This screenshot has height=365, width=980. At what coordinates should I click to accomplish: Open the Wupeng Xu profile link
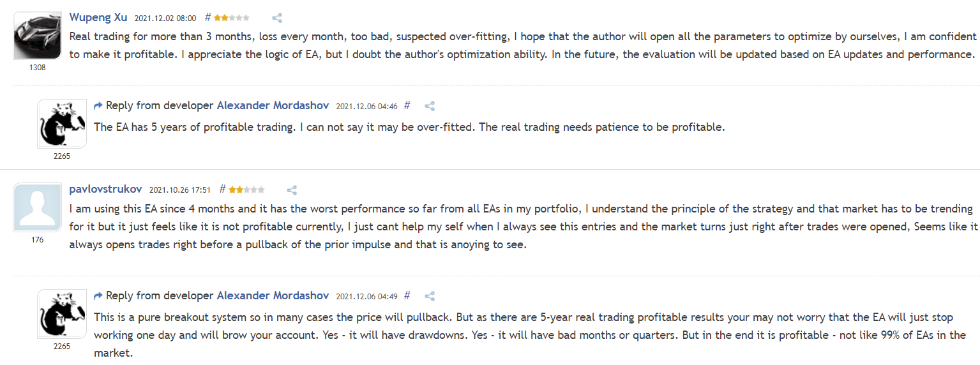pos(98,17)
